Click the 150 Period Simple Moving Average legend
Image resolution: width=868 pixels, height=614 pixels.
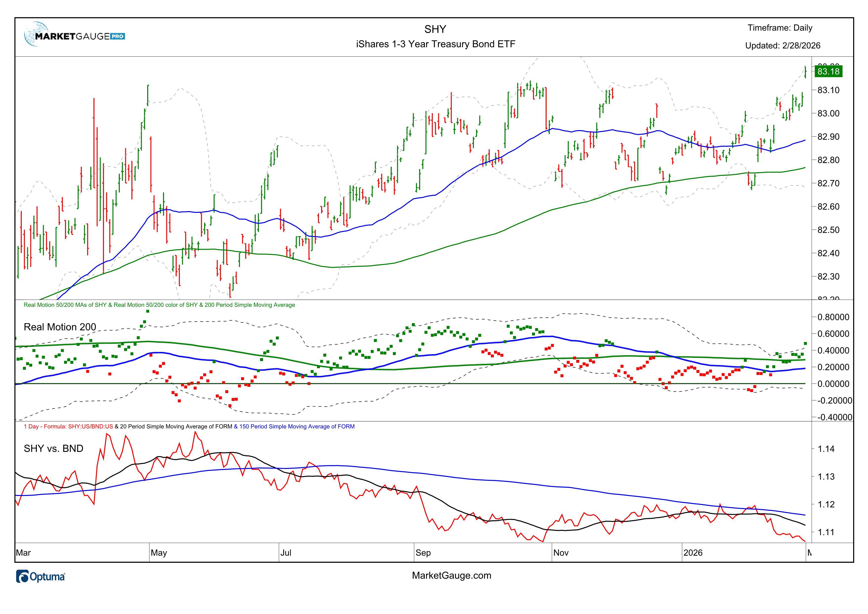click(x=294, y=426)
